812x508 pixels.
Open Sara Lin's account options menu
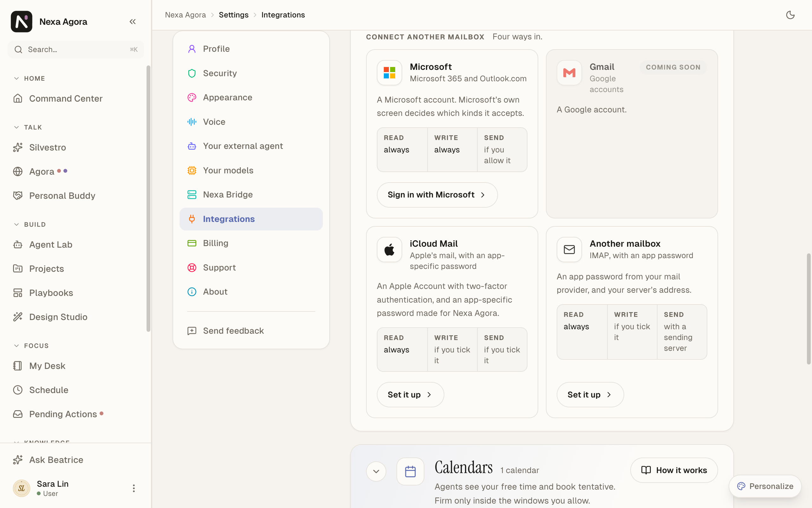134,488
